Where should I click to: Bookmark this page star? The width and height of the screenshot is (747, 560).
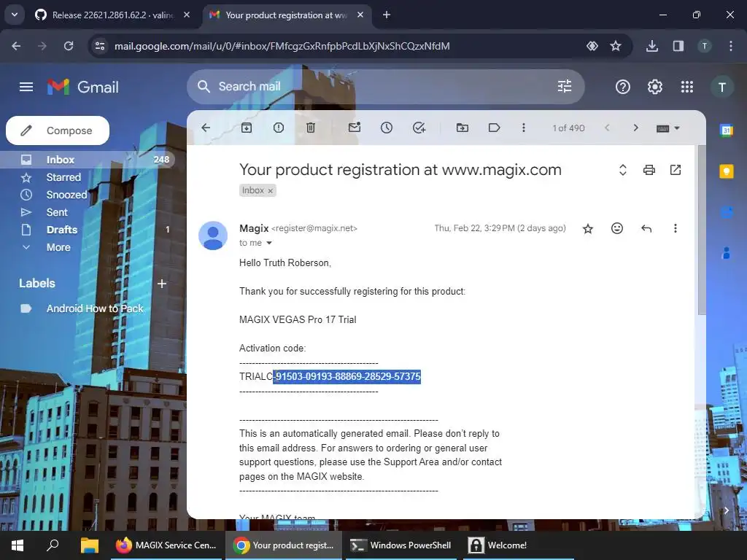coord(616,46)
